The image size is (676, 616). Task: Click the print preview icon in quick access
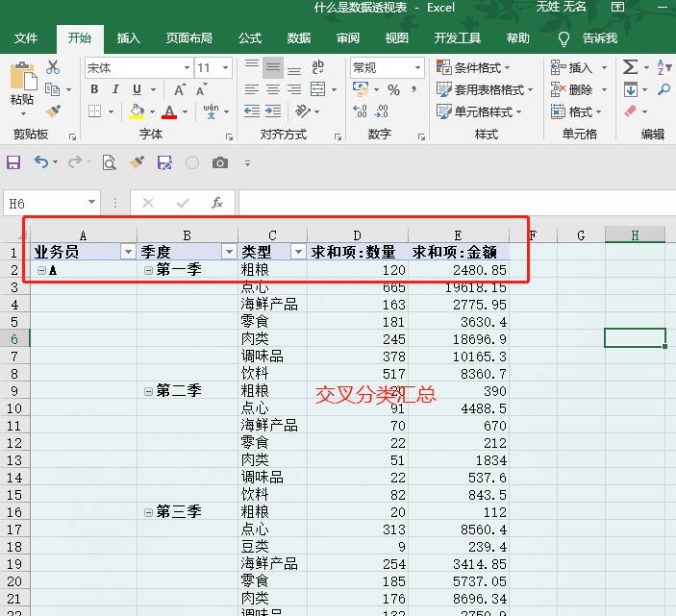pyautogui.click(x=109, y=162)
